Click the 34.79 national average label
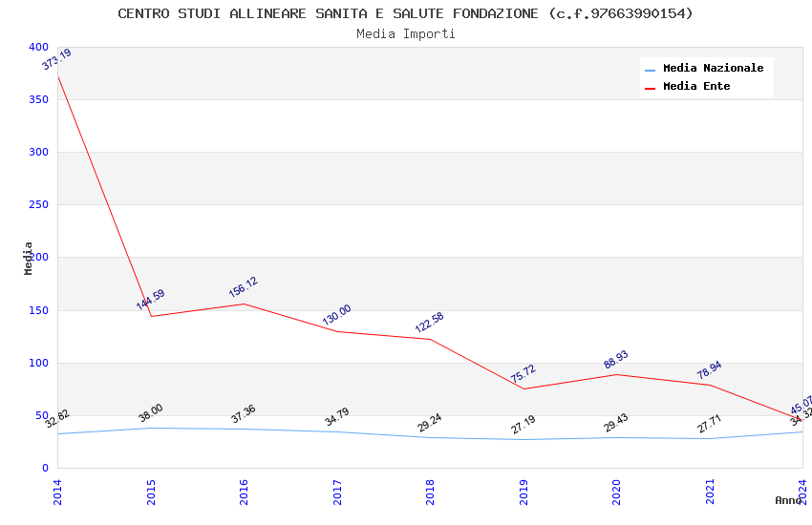 tap(336, 417)
